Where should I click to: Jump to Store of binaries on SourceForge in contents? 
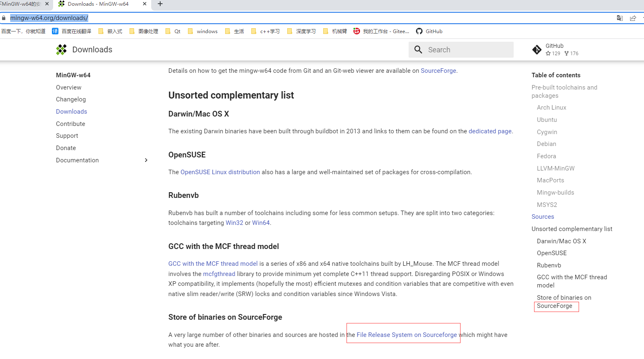pyautogui.click(x=564, y=302)
